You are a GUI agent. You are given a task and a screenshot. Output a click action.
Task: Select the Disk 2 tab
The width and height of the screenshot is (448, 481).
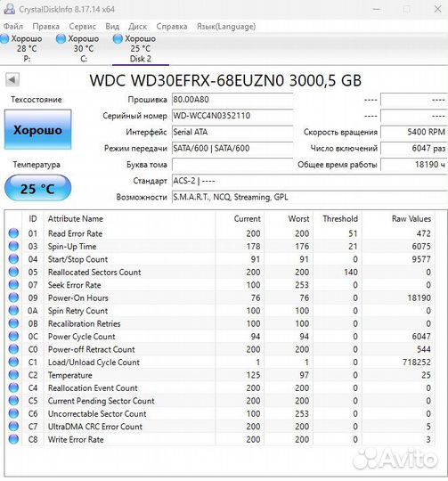point(141,48)
